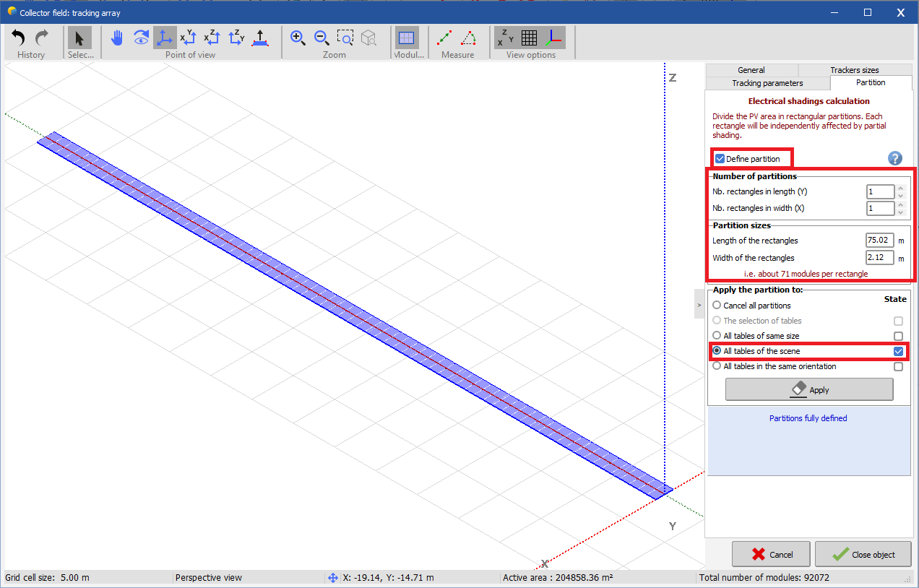Toggle the grid view option
919x588 pixels.
530,38
